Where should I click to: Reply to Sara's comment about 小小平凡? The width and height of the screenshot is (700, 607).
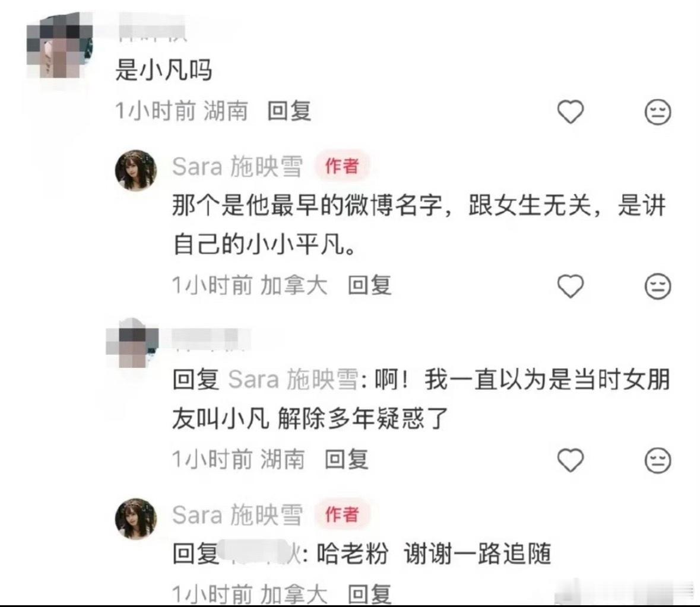(x=370, y=285)
